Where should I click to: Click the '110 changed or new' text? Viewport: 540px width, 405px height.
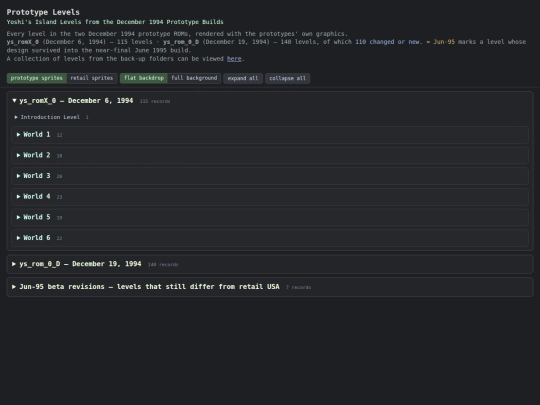[x=388, y=42]
